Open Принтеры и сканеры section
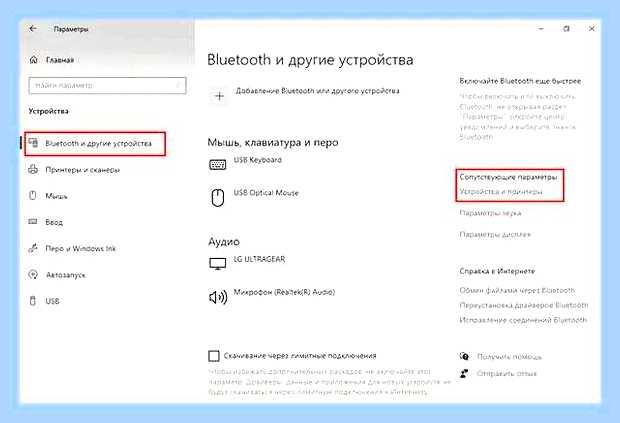This screenshot has width=620, height=423. [82, 170]
